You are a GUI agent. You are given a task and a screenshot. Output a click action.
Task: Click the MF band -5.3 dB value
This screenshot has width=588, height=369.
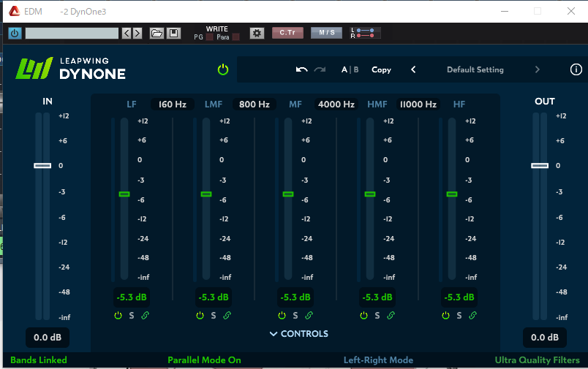(x=295, y=297)
